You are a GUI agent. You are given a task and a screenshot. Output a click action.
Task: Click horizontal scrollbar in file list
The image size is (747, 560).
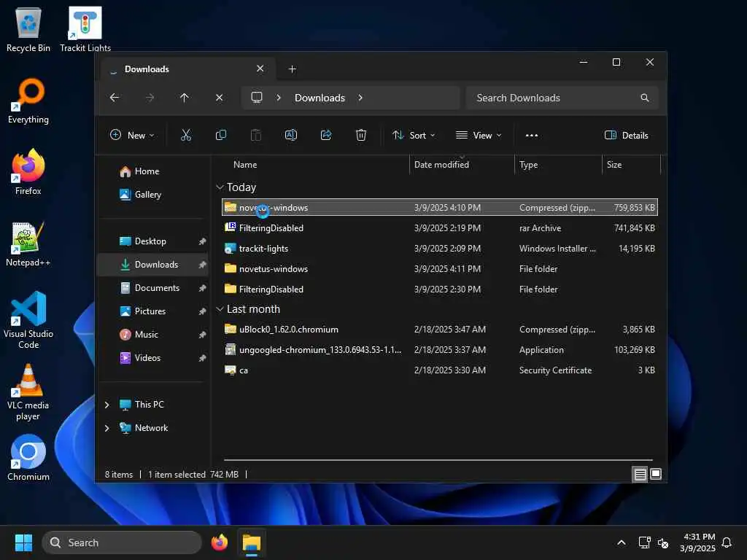tap(438, 460)
